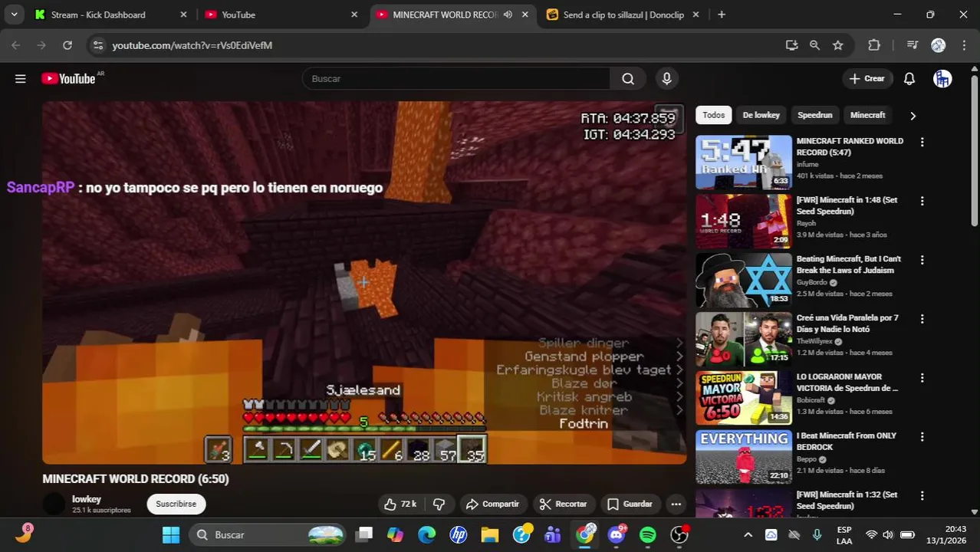The height and width of the screenshot is (552, 980).
Task: Click zoom magnifier in address bar
Action: pyautogui.click(x=814, y=45)
